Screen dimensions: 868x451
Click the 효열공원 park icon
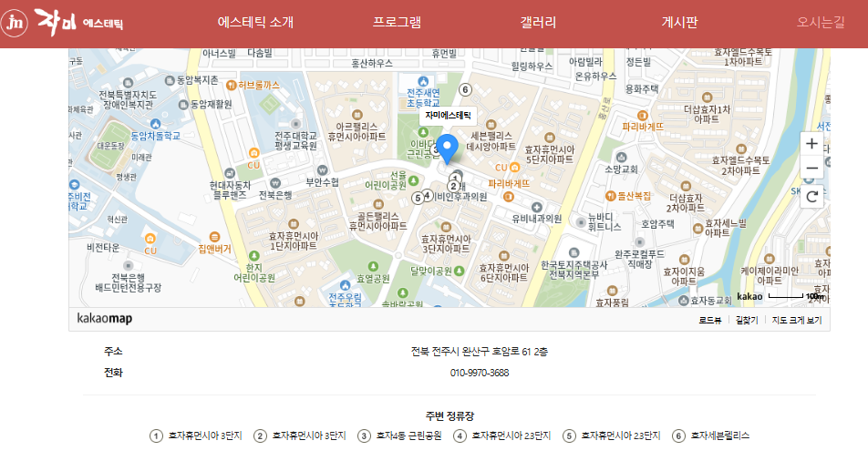(x=373, y=267)
